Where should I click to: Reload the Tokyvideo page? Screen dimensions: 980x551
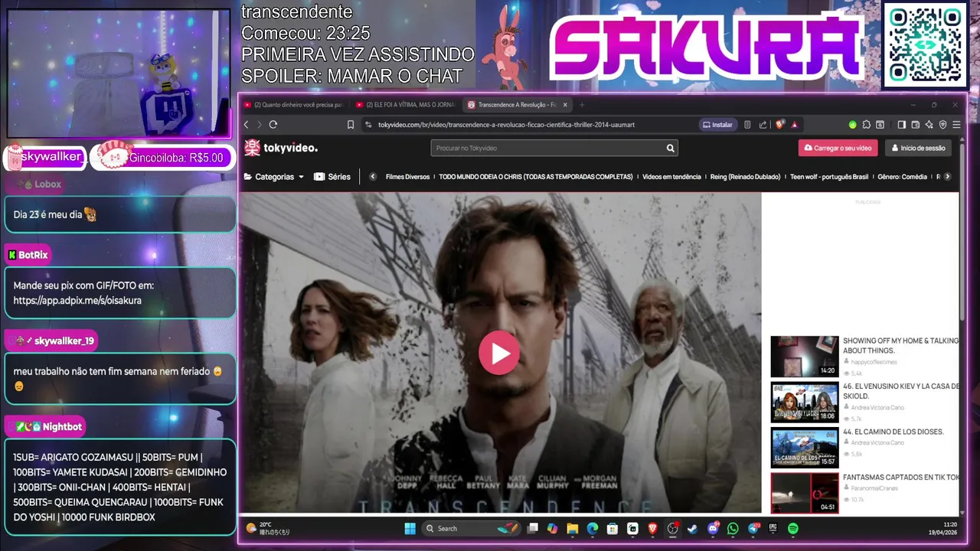click(x=273, y=125)
